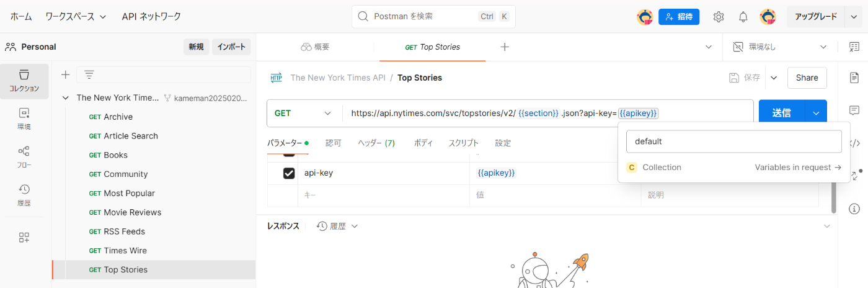
Task: Click the HTTP icon beside breadcrumb
Action: tap(276, 78)
